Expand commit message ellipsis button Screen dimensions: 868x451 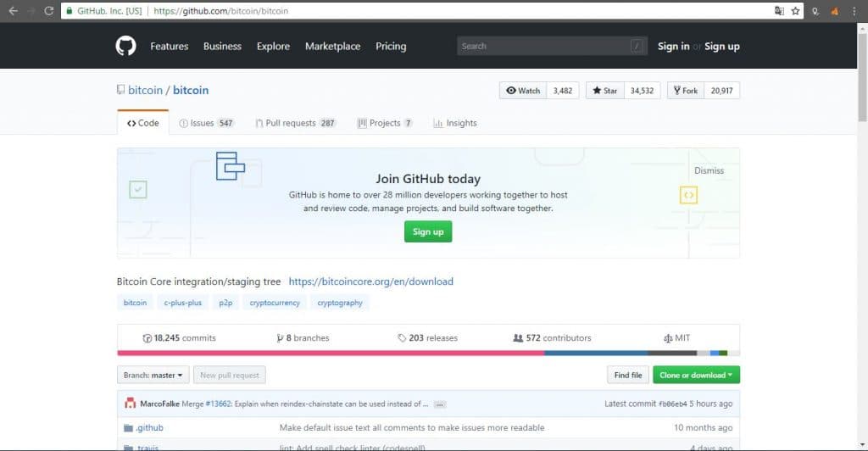(440, 404)
